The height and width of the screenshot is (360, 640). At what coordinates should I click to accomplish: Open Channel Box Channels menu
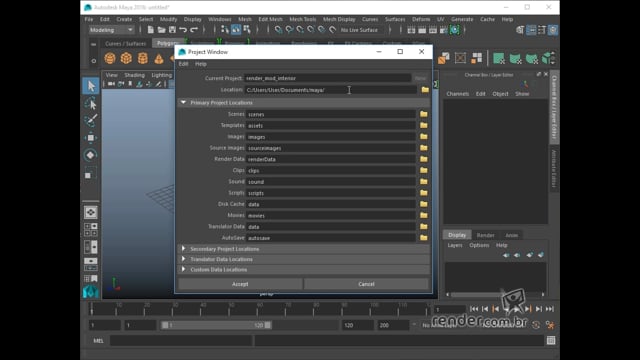click(x=458, y=94)
